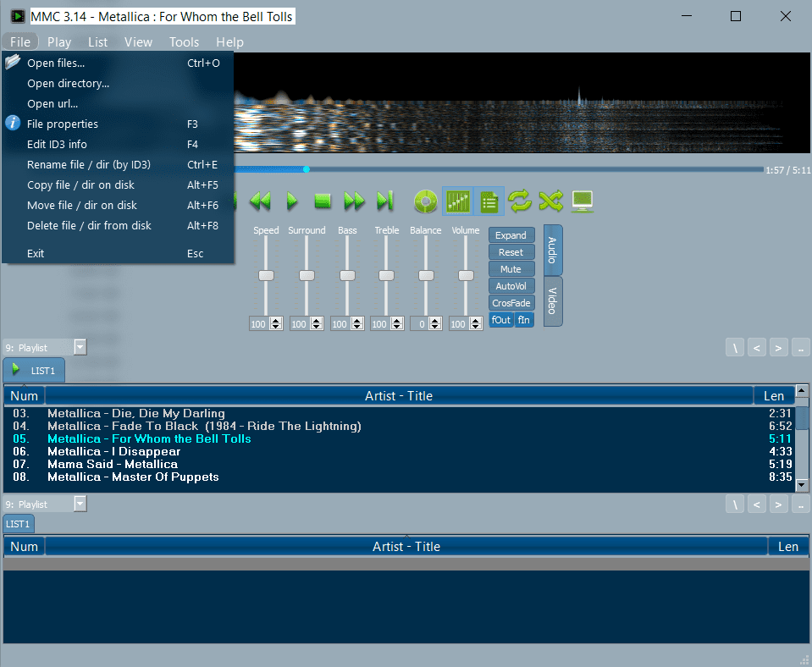The height and width of the screenshot is (667, 812).
Task: Toggle the equalizer panel icon
Action: pyautogui.click(x=458, y=201)
